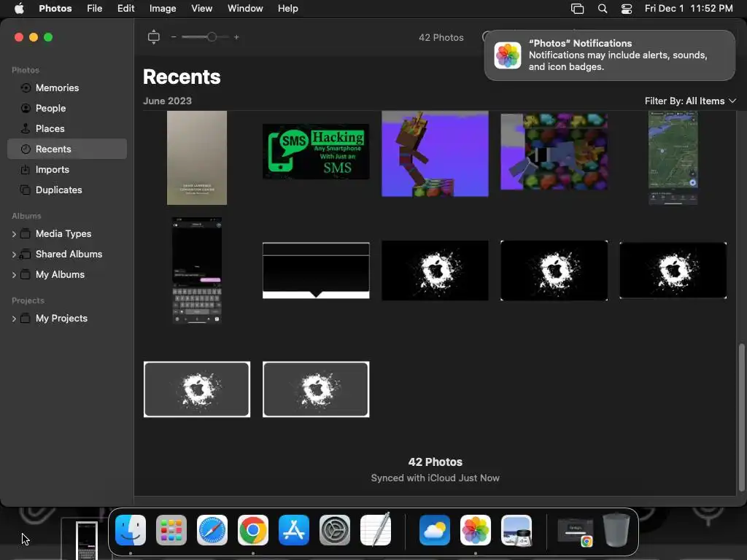Open the Image menu
The image size is (747, 560).
[x=163, y=9]
